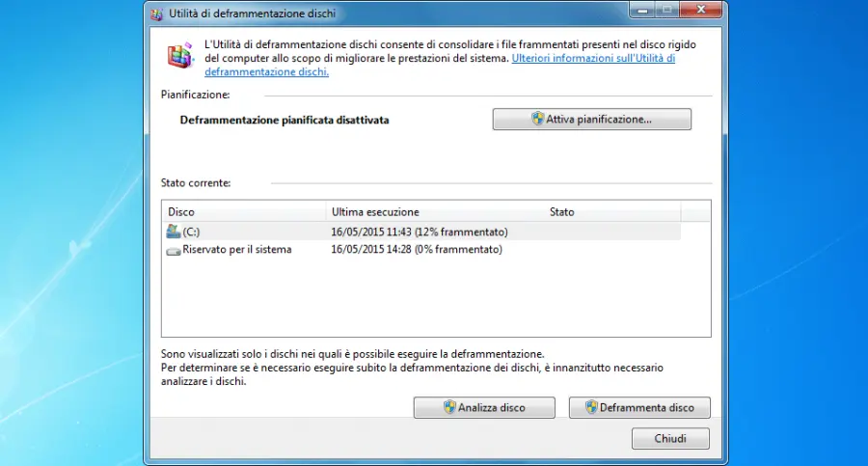Viewport: 868px width, 466px height.
Task: Enable scheduling with Attiva pianificazione button
Action: tap(592, 119)
